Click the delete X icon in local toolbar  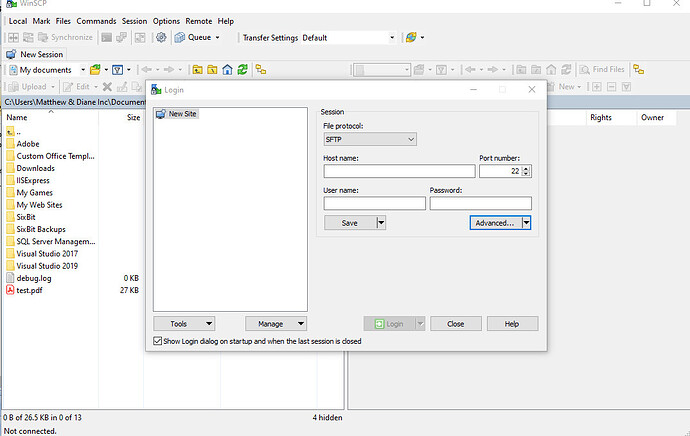[x=107, y=87]
